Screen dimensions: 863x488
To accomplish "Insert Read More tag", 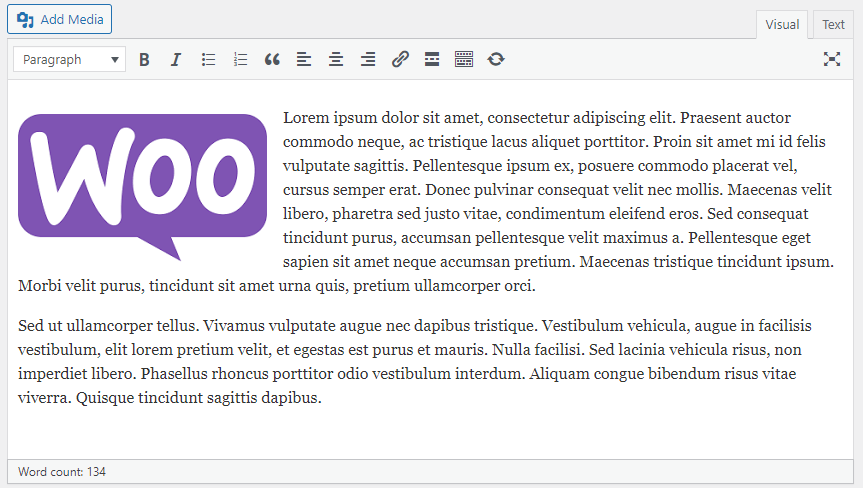I will [x=432, y=59].
